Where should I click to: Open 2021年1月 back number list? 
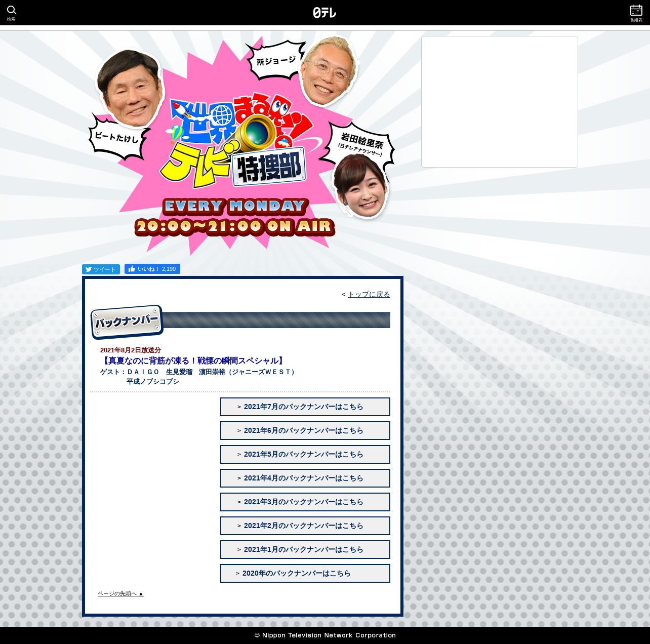pos(305,549)
